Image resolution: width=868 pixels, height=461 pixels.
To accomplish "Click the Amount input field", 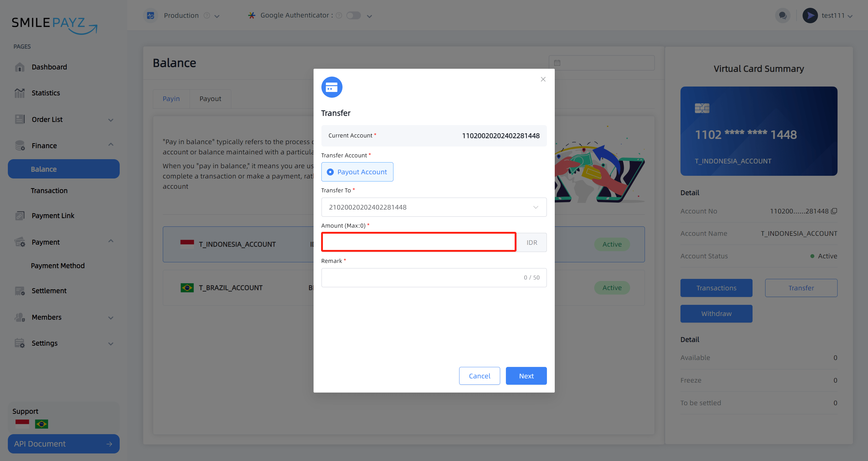I will (x=418, y=242).
